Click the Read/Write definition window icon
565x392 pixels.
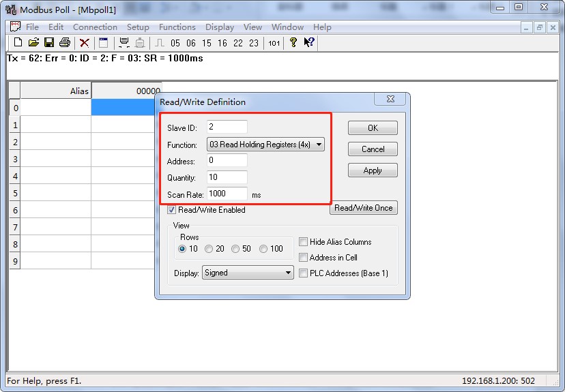click(104, 43)
